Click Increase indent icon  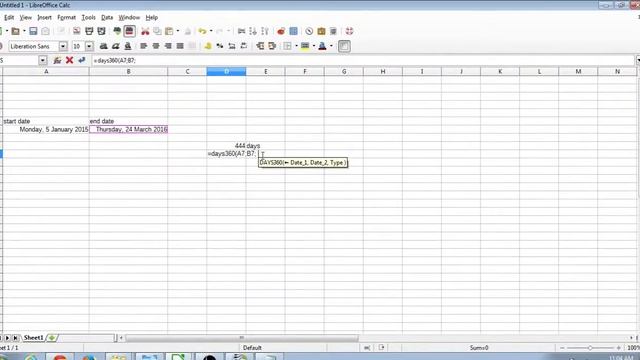click(272, 46)
